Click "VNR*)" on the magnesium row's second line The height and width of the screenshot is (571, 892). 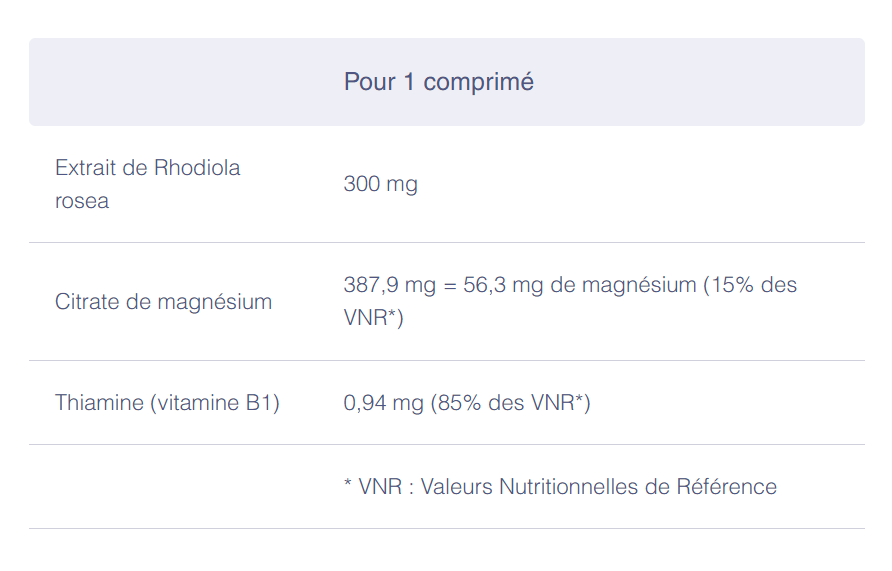(x=373, y=318)
